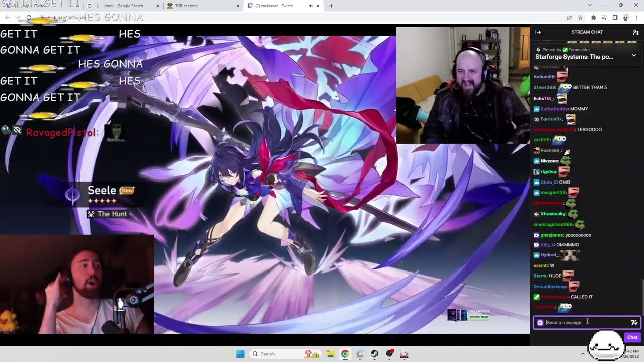Mute the zackrawrr Twitch tab audio
Image resolution: width=644 pixels, height=362 pixels.
click(x=310, y=6)
